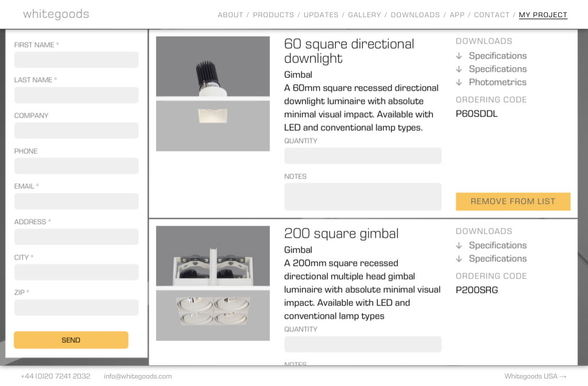Click the Quantity field for 200 square gimbal
This screenshot has width=588, height=386.
[363, 344]
